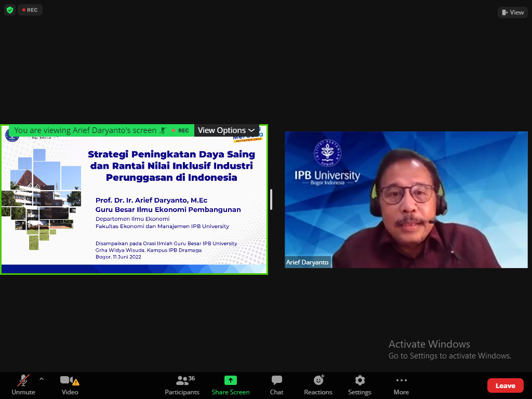
Task: Select the shared presentation slide area
Action: [x=134, y=208]
